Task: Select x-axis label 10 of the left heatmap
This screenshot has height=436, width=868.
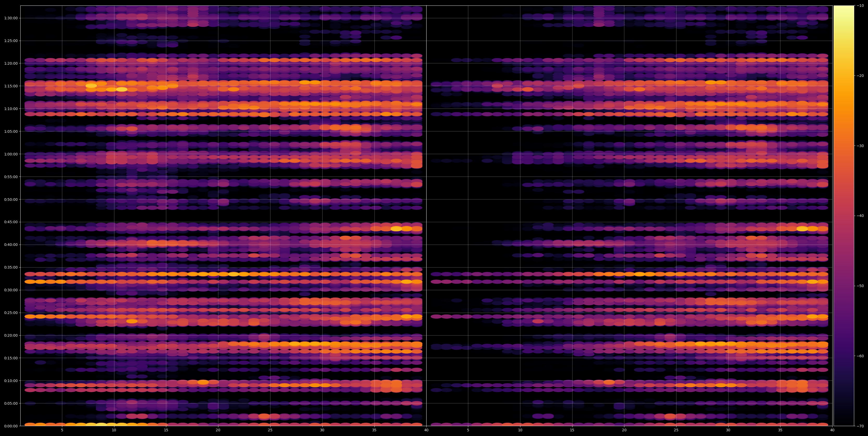Action: pos(114,430)
